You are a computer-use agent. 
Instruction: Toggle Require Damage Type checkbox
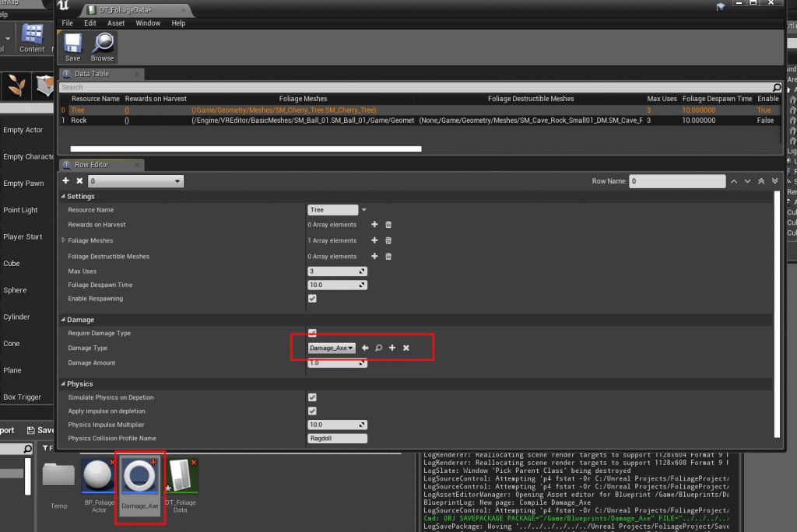point(312,334)
